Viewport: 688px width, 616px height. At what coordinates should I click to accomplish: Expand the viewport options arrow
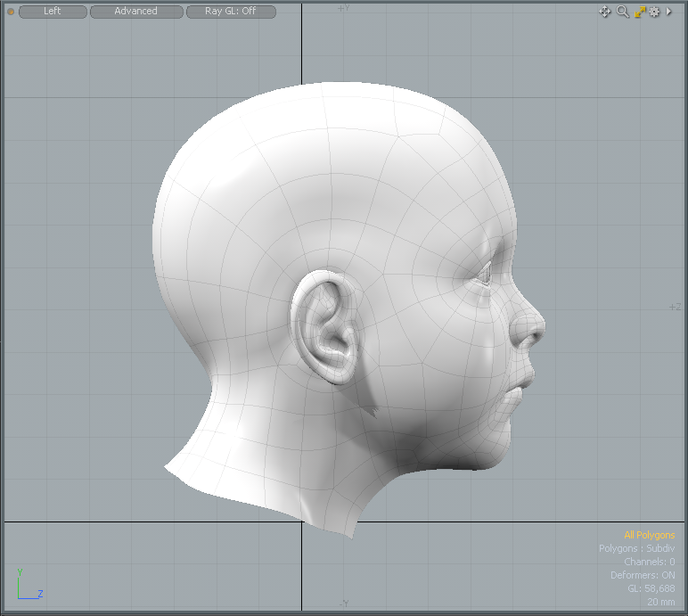click(x=669, y=12)
